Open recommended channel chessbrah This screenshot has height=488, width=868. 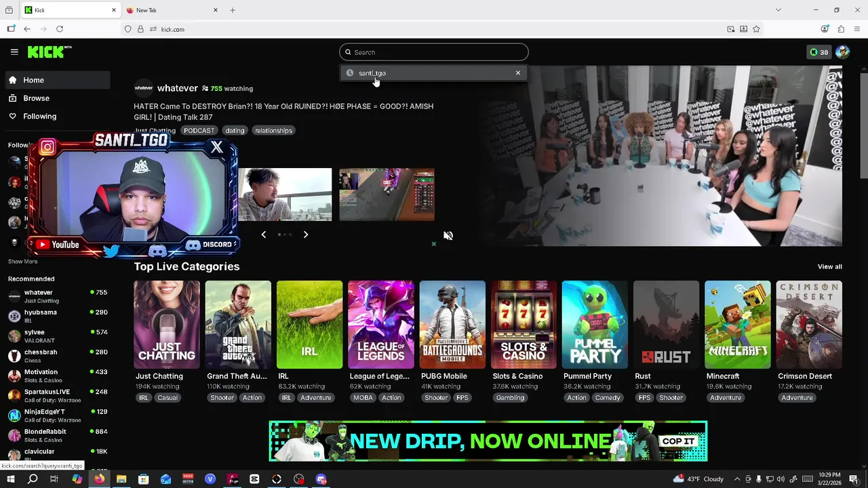click(58, 355)
